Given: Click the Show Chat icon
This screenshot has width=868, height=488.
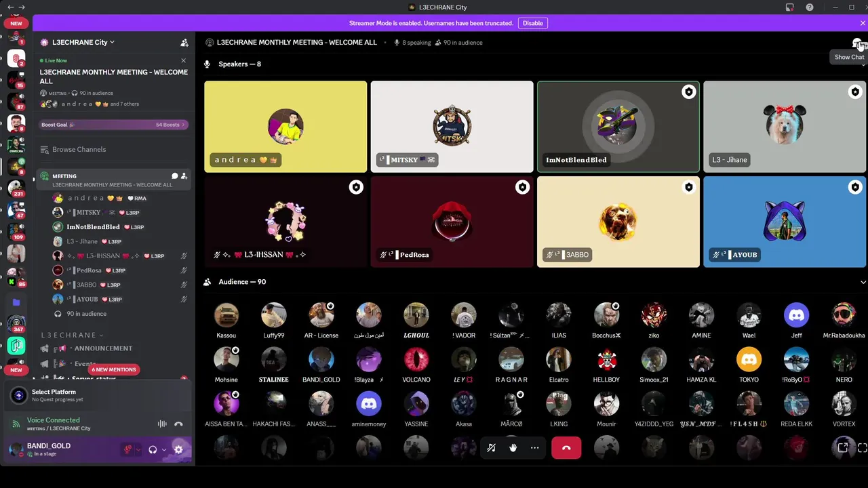Looking at the screenshot, I should tap(858, 43).
